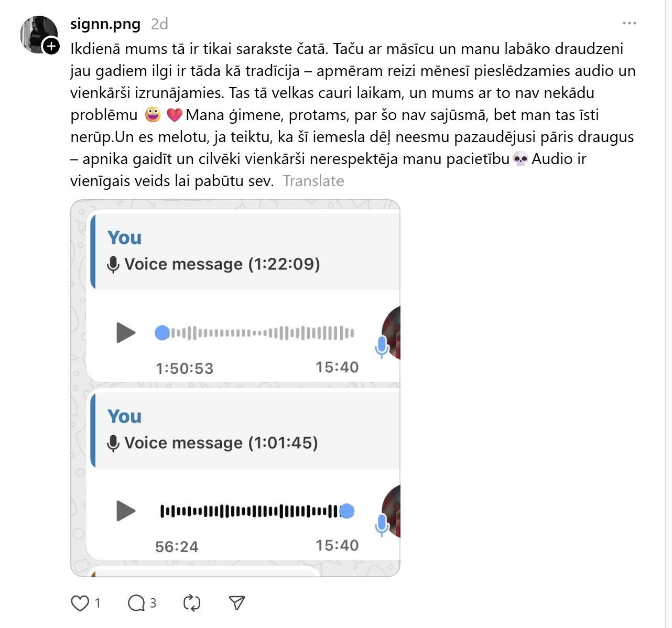Follow signn.png via the plus badge
672x628 pixels.
(51, 46)
